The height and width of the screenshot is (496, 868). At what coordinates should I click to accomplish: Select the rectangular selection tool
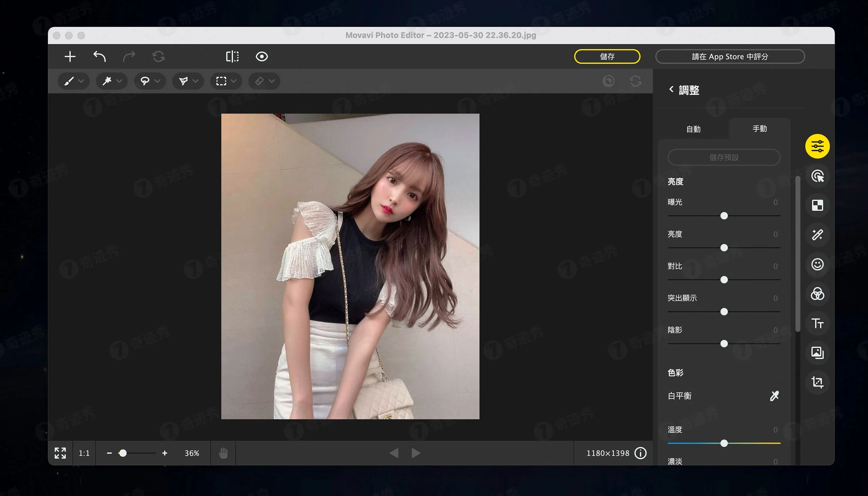click(221, 81)
